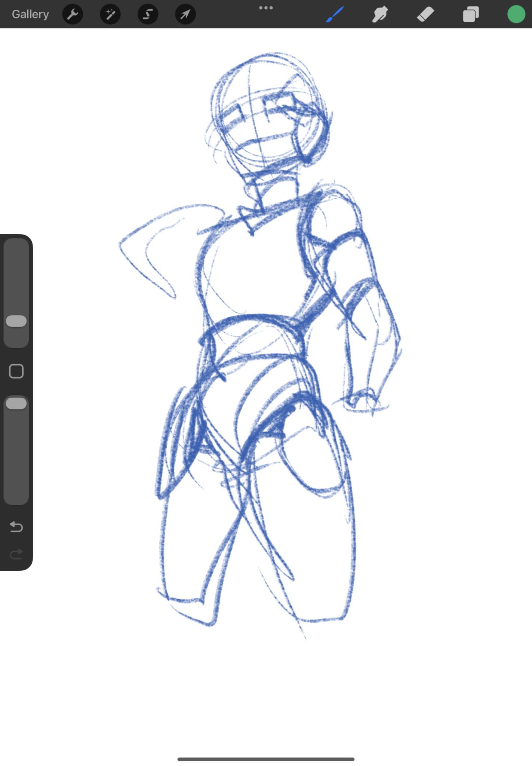Open the Adjustments magic wand menu
This screenshot has height=766, width=532.
110,14
